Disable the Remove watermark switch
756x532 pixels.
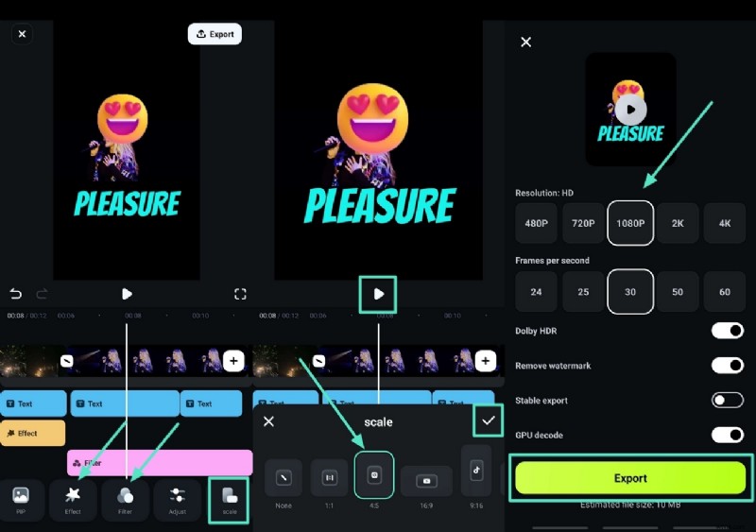pos(727,365)
